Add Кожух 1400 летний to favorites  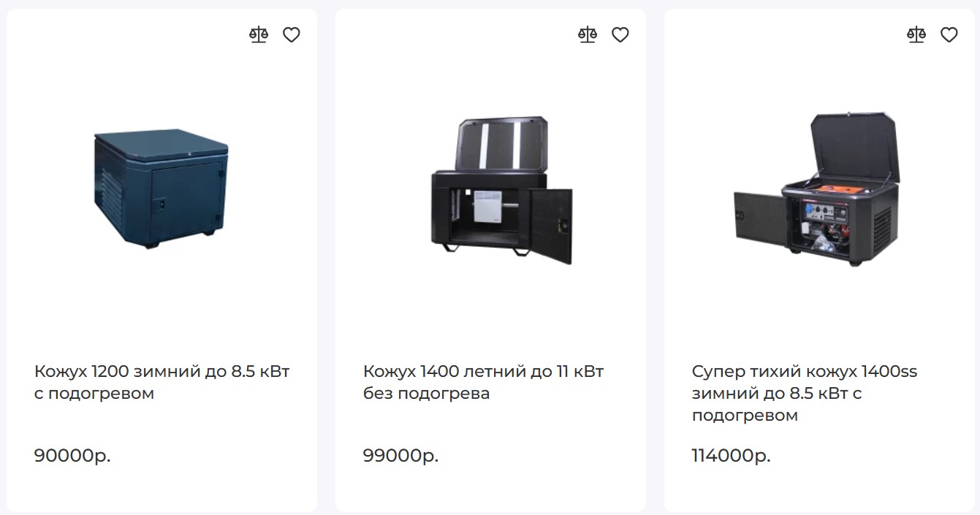(x=620, y=34)
